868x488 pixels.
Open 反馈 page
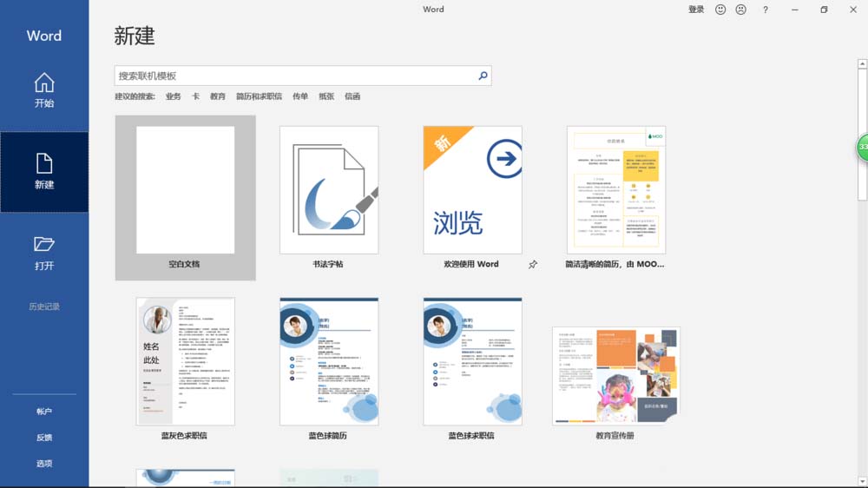(44, 438)
